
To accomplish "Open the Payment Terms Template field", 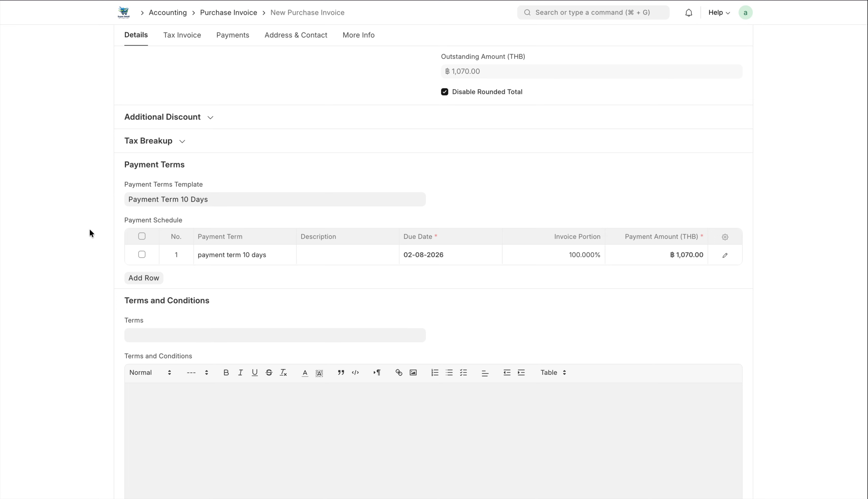I will 275,200.
